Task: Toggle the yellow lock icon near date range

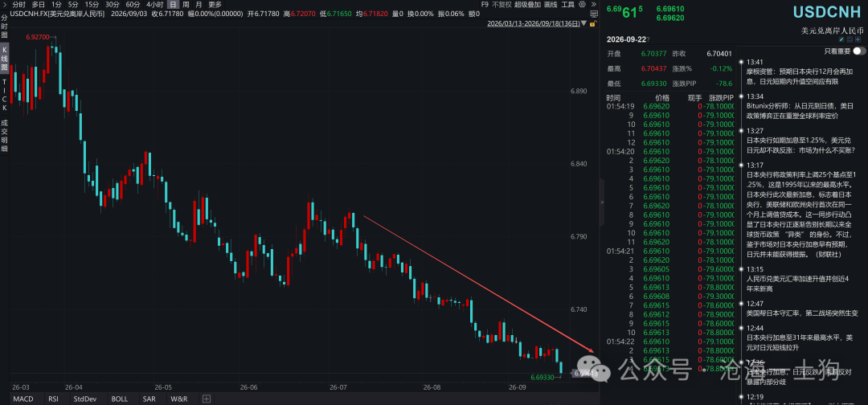Action: pyautogui.click(x=592, y=24)
